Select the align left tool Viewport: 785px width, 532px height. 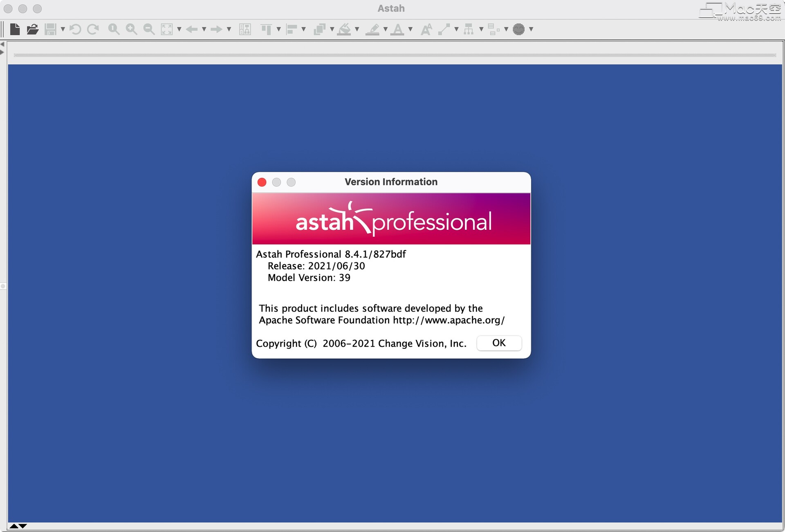(292, 29)
